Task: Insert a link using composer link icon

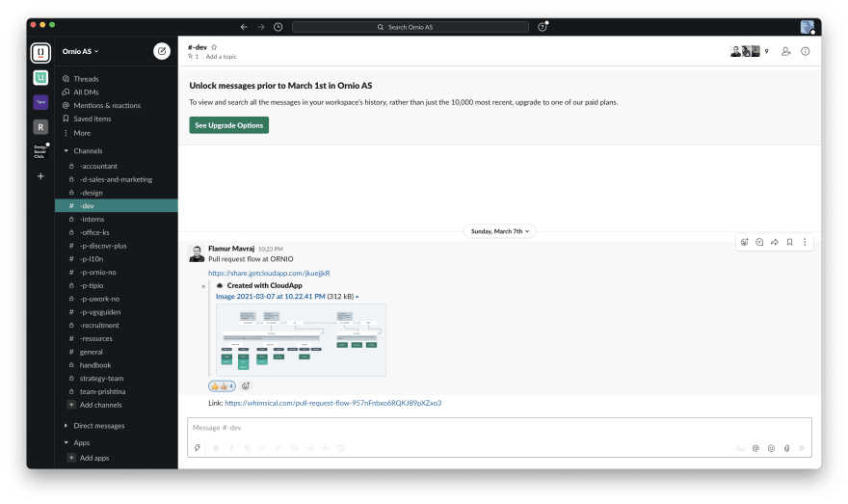Action: pyautogui.click(x=278, y=448)
